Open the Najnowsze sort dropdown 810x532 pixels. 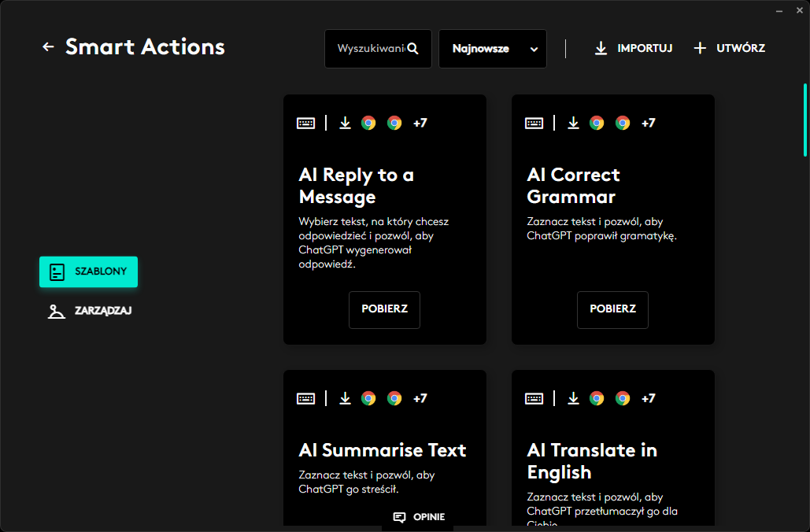[492, 49]
